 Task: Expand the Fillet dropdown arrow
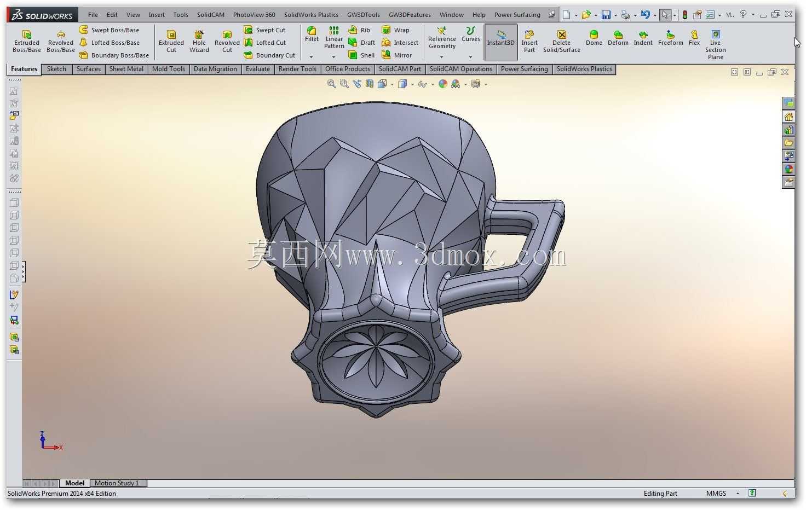coord(312,57)
